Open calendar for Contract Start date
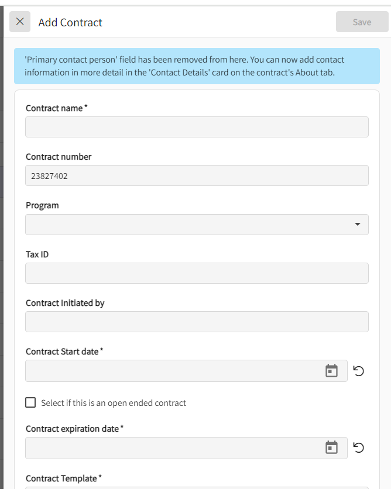 click(331, 371)
